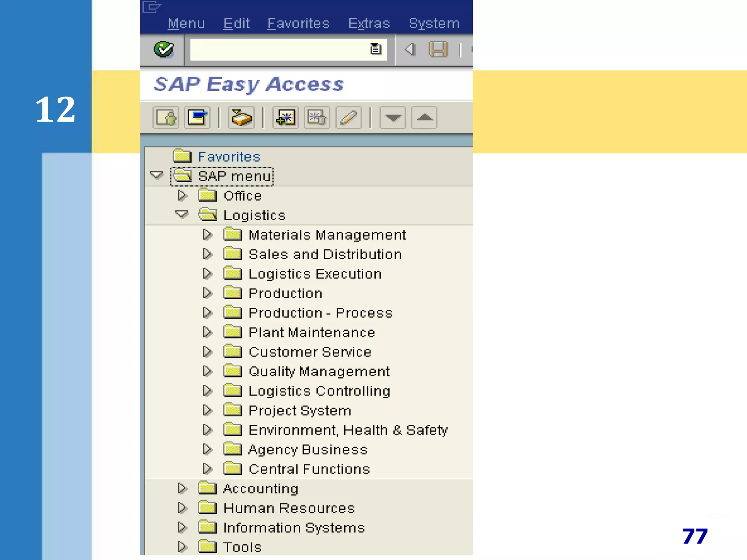Open the Favorites menu in menu bar

298,24
